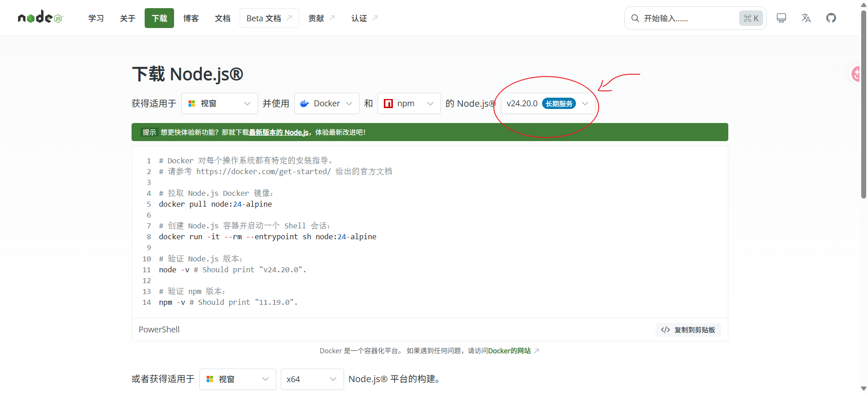Image resolution: width=868 pixels, height=393 pixels.
Task: Expand the bottom 视窗 platform dropdown
Action: point(238,379)
